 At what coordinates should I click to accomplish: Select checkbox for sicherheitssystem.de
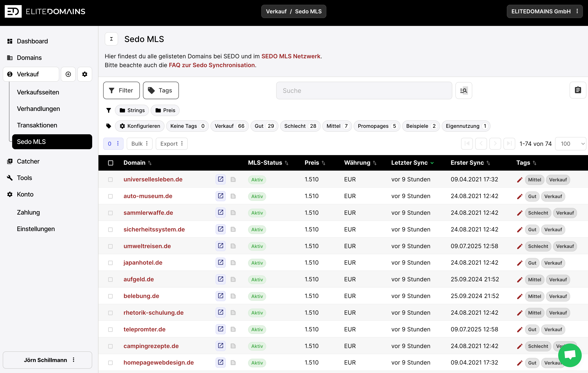click(x=110, y=229)
